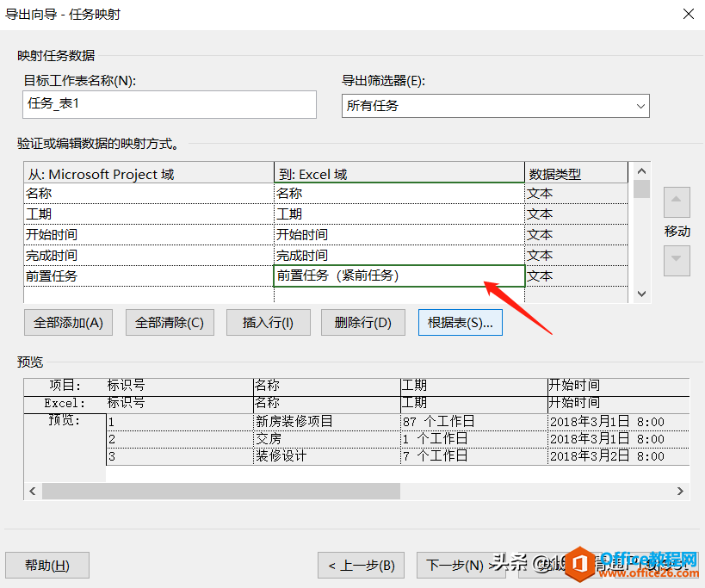Click the Delete Row button

pyautogui.click(x=362, y=323)
